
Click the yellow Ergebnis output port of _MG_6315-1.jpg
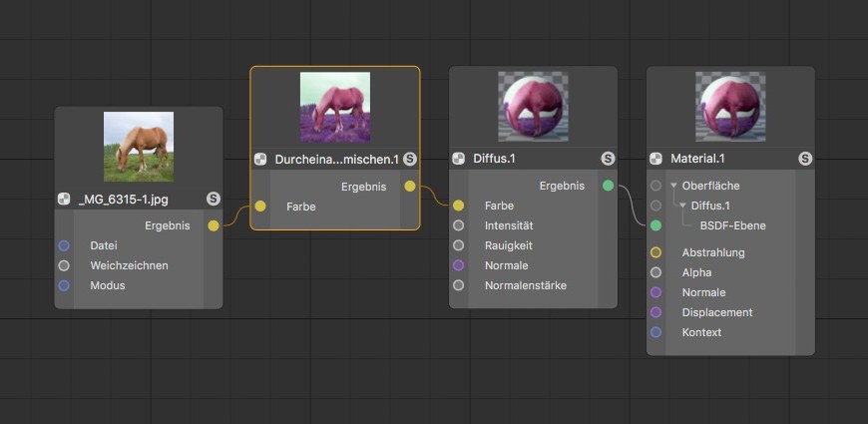pos(214,225)
